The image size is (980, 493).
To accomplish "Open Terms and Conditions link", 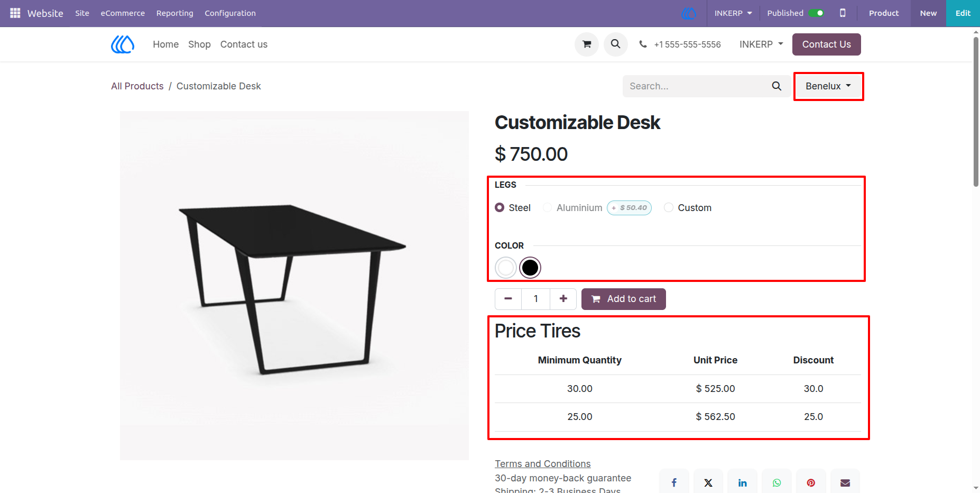I will pyautogui.click(x=543, y=464).
